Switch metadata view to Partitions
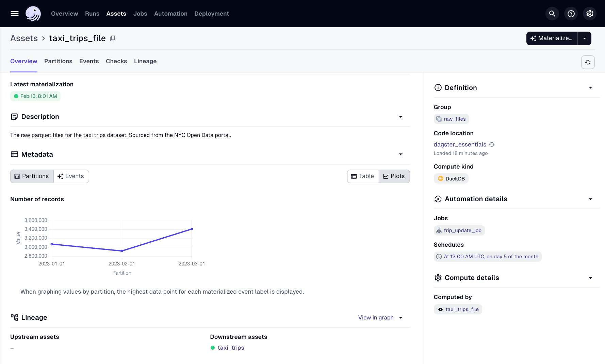Screen dimensions: 605x364 [x=32, y=176]
